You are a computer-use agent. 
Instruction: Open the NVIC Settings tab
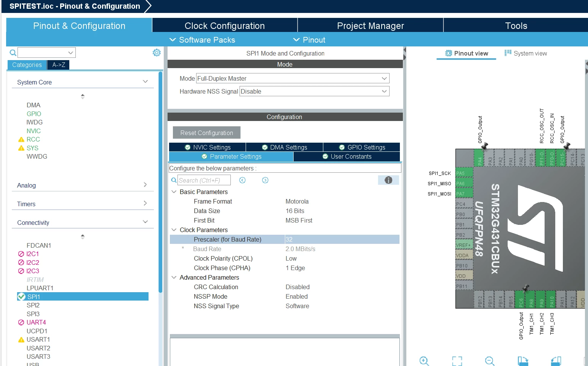coord(208,147)
